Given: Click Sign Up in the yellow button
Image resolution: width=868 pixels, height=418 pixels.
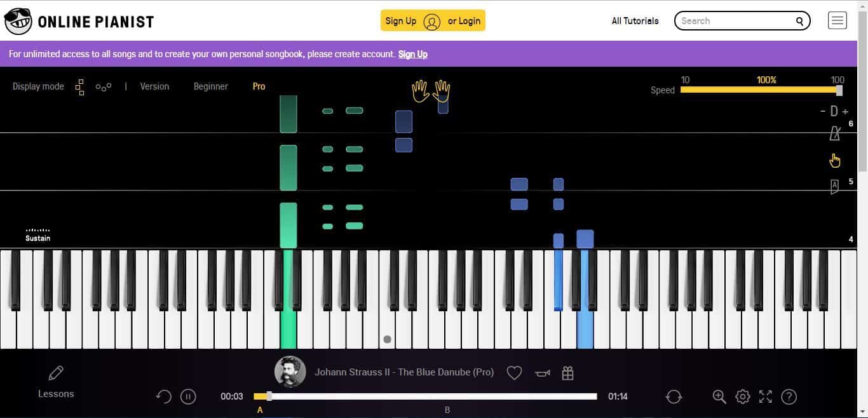Looking at the screenshot, I should point(401,21).
